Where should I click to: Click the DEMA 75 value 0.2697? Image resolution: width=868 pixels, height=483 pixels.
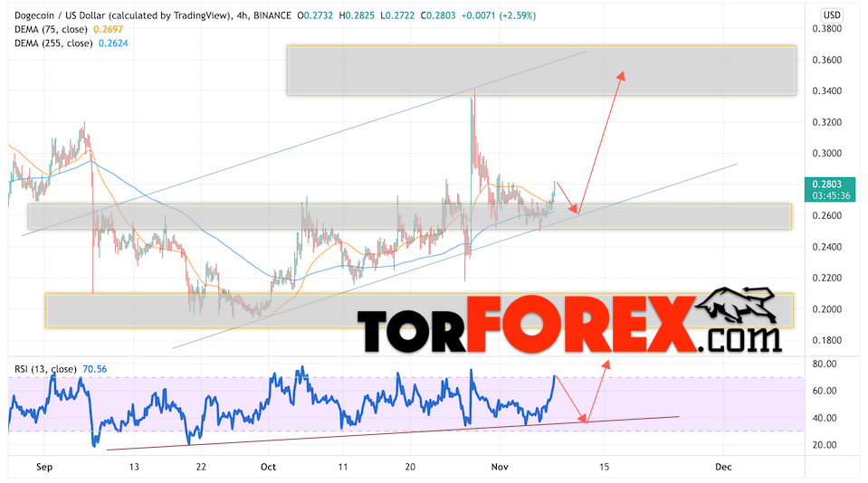click(108, 29)
